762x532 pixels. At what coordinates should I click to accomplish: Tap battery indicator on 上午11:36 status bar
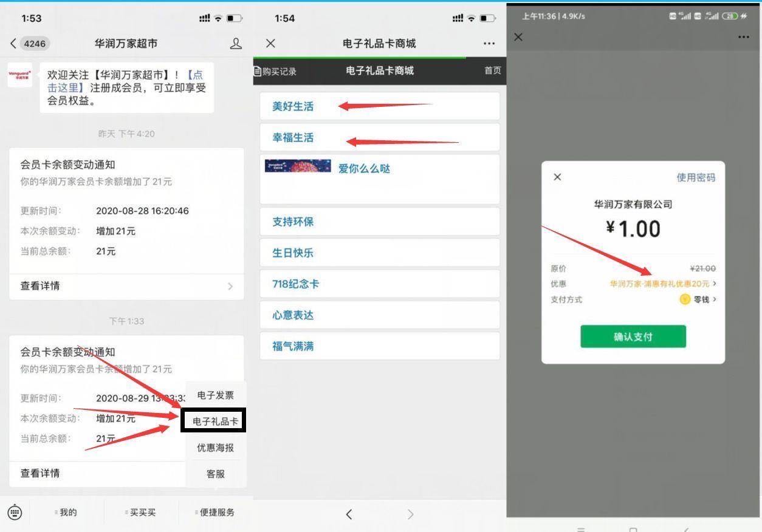(729, 16)
